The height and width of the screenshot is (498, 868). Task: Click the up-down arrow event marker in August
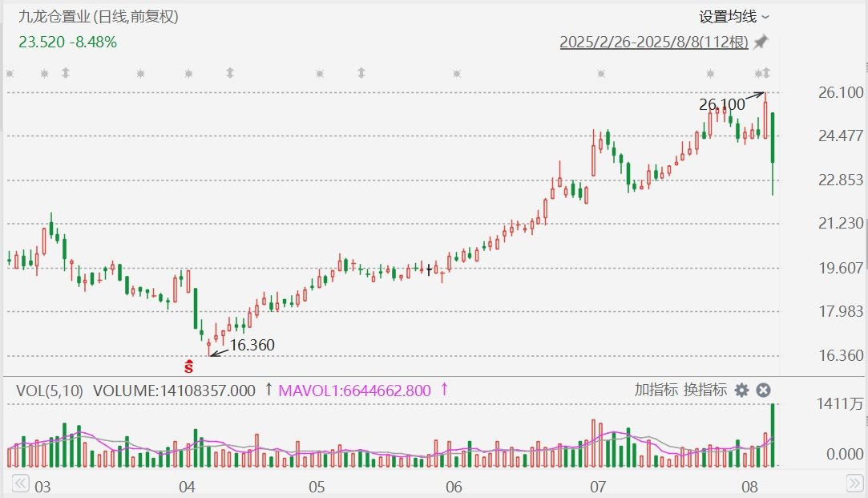click(x=767, y=73)
